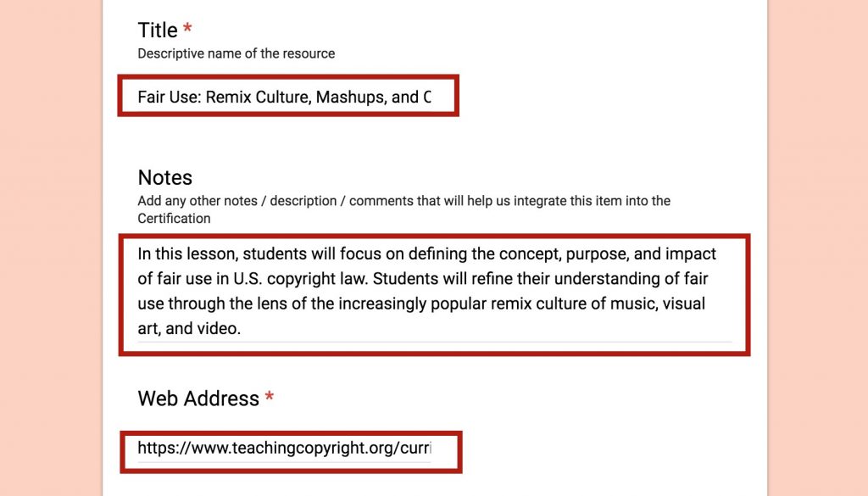Image resolution: width=868 pixels, height=496 pixels.
Task: Click the "Title" question heading
Action: pos(158,30)
